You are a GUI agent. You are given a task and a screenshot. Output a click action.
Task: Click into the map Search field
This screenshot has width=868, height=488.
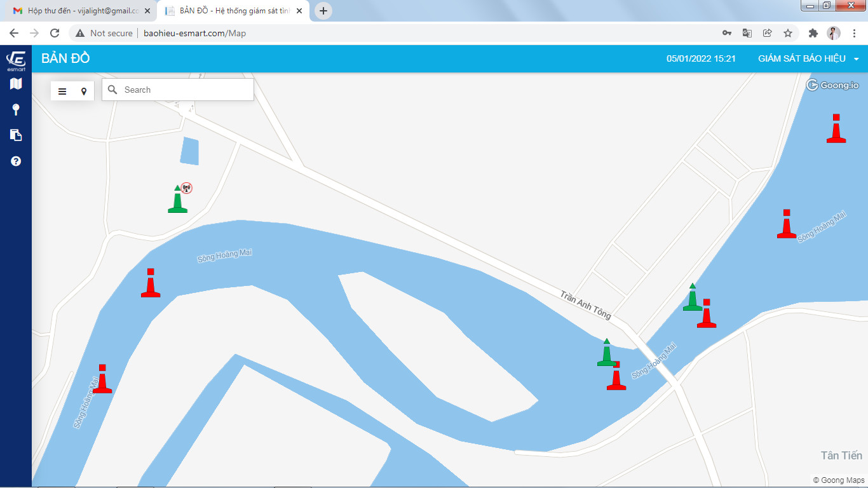click(x=184, y=90)
